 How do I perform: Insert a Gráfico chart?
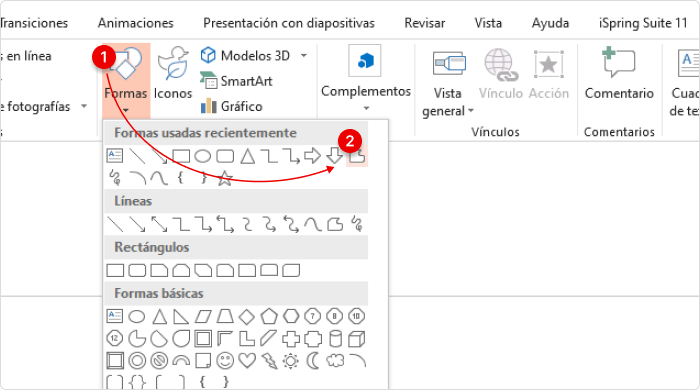click(232, 106)
